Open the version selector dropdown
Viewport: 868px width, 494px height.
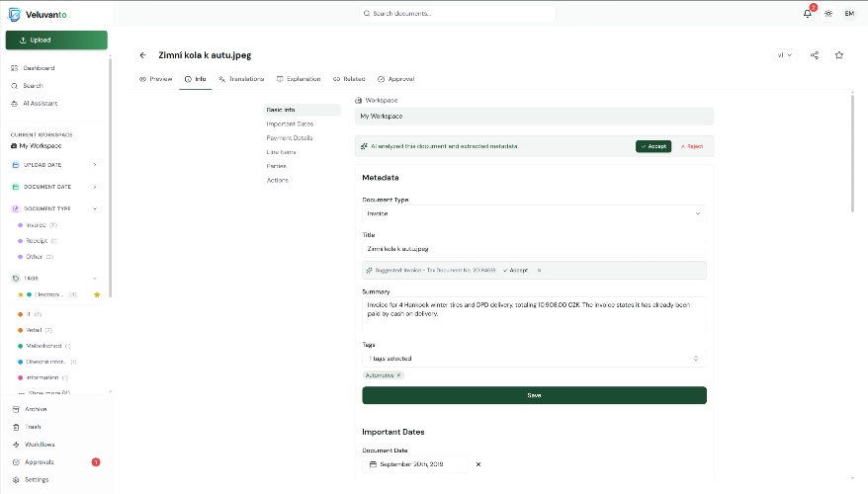pyautogui.click(x=784, y=55)
